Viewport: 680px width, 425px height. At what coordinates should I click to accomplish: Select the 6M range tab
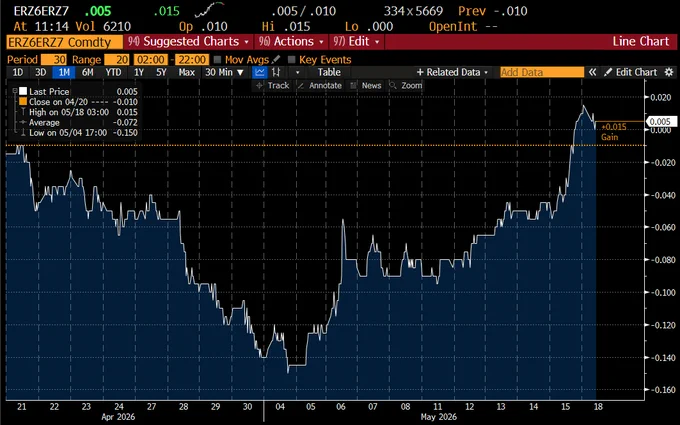(88, 72)
